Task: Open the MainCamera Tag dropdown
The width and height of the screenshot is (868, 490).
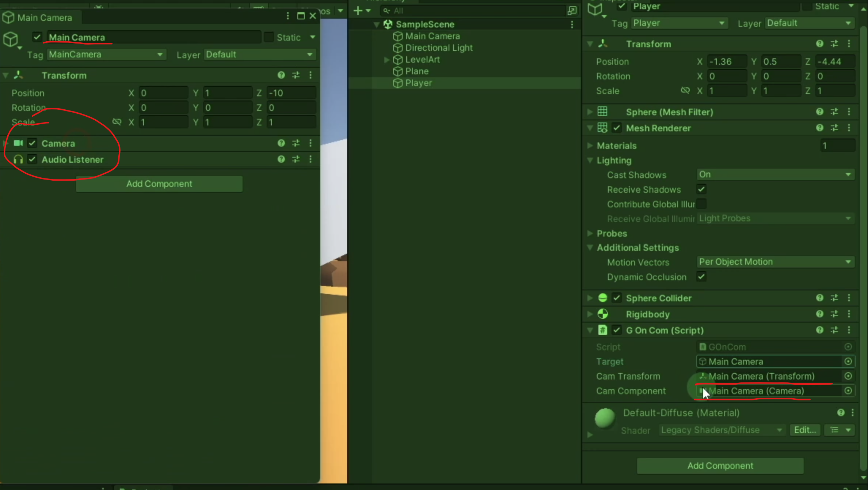Action: point(106,54)
